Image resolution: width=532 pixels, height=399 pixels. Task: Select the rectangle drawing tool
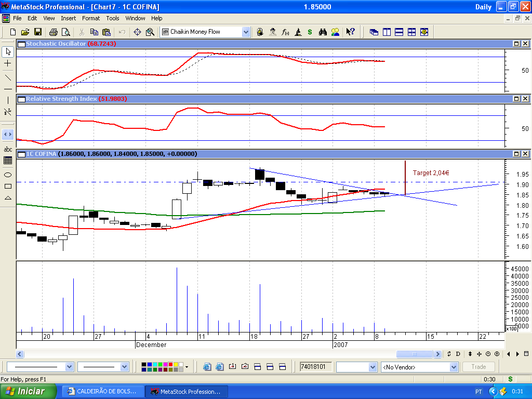[8, 186]
